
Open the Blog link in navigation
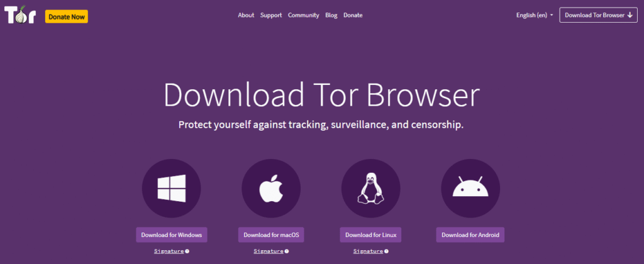pos(331,15)
